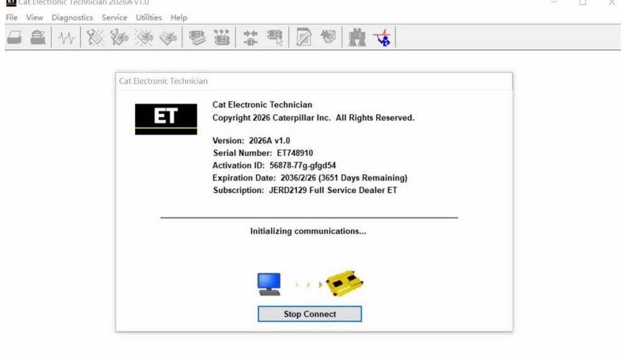
Task: Click the 'Cat Electronic Technician' dialog title
Action: point(163,81)
